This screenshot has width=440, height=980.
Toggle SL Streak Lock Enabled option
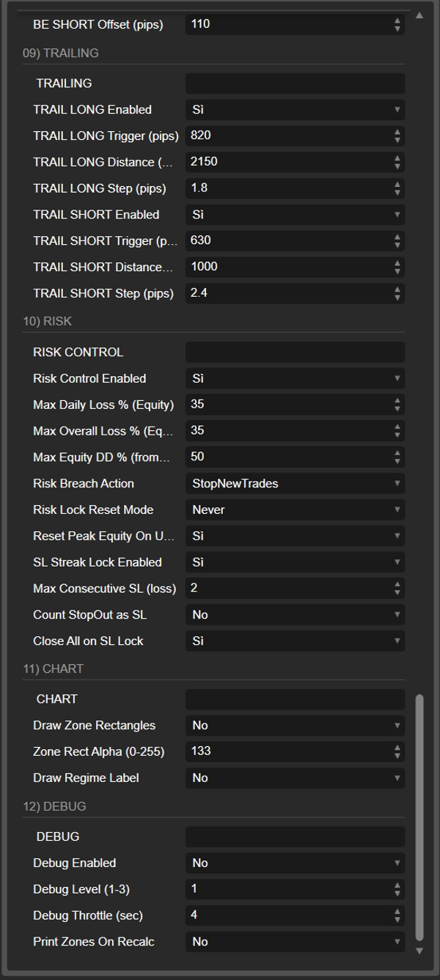click(295, 562)
